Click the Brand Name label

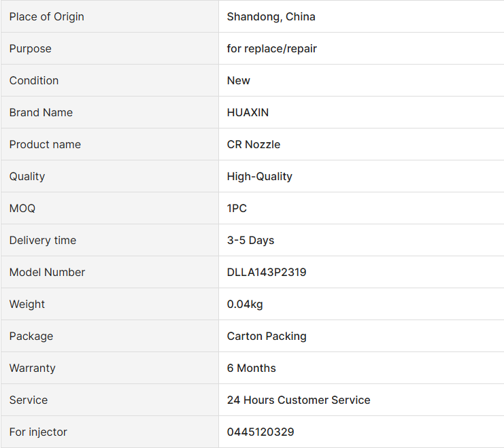[x=41, y=112]
